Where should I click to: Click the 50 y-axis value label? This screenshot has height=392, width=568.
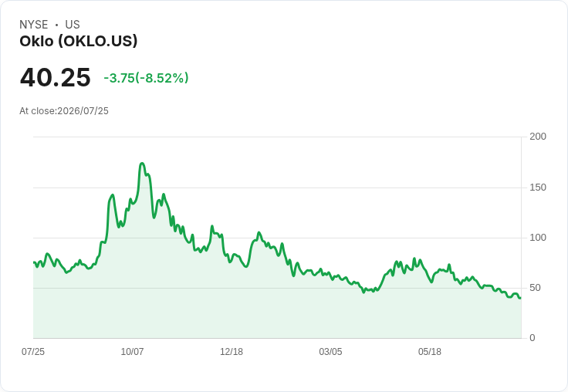tap(535, 288)
